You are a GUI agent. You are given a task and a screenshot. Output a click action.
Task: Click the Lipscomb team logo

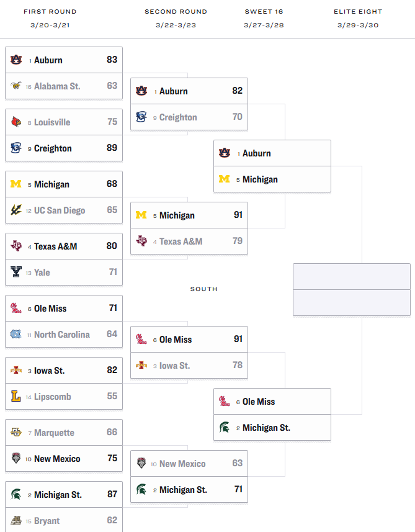pyautogui.click(x=16, y=397)
